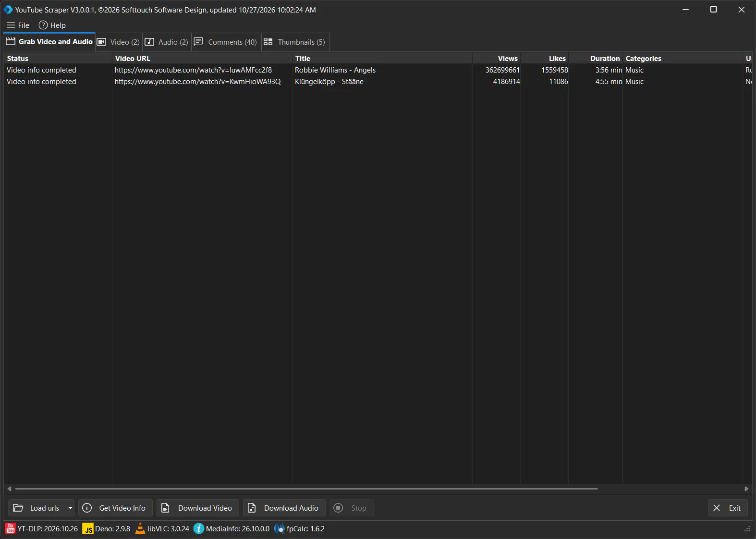Select the Klüngelköpp - Stääne title cell
The image size is (756, 539).
click(329, 82)
